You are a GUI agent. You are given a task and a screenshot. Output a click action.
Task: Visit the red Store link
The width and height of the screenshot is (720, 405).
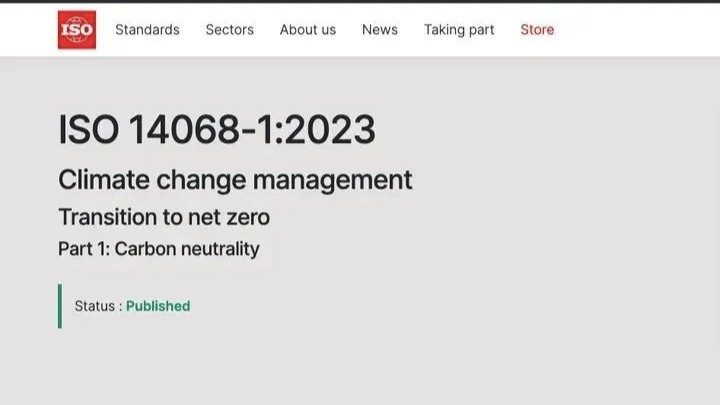point(537,30)
